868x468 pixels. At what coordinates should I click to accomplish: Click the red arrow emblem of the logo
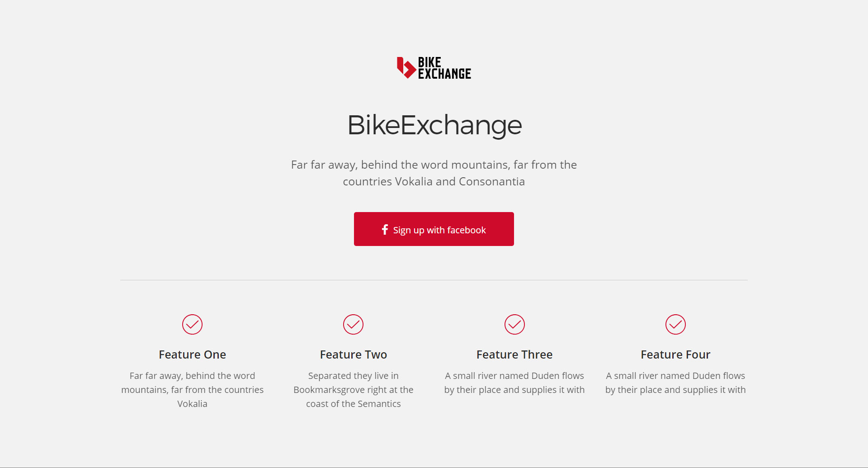(406, 68)
